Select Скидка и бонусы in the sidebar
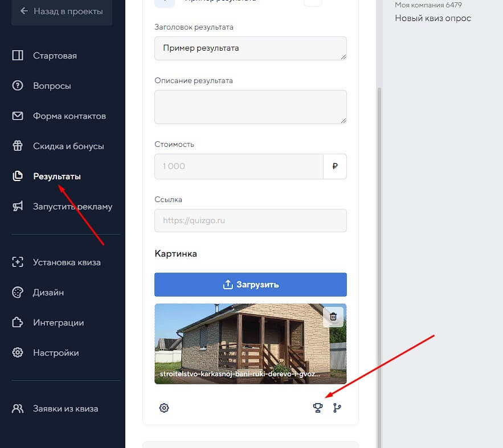The width and height of the screenshot is (503, 448). tap(68, 146)
